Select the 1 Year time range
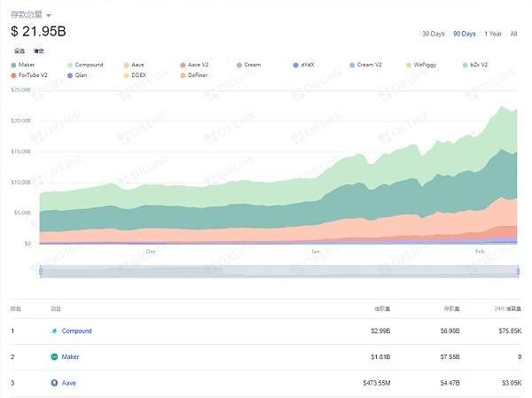The image size is (532, 398). coord(493,34)
